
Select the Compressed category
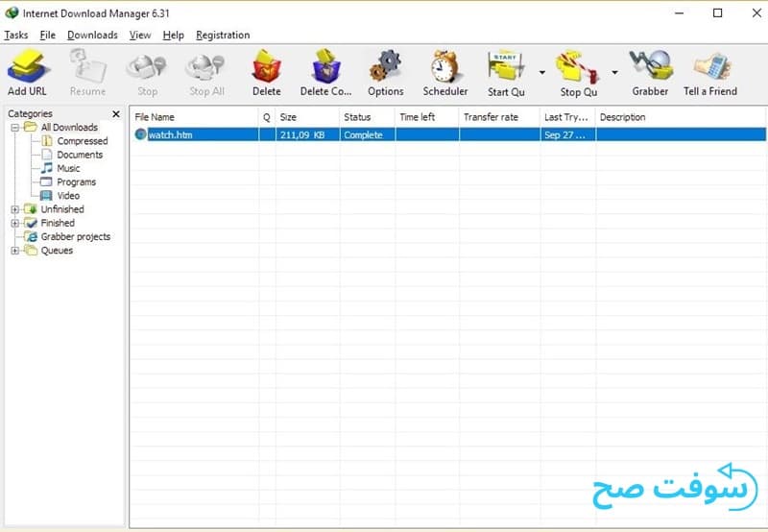pos(83,141)
